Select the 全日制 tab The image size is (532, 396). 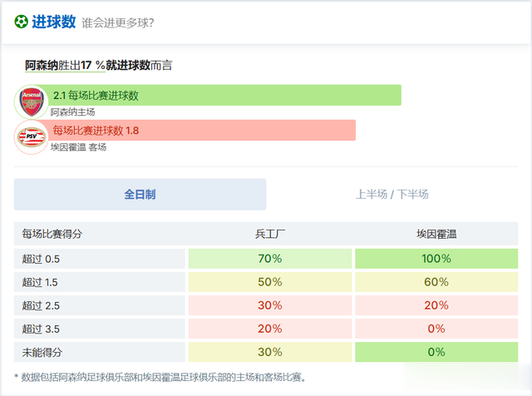coord(140,194)
